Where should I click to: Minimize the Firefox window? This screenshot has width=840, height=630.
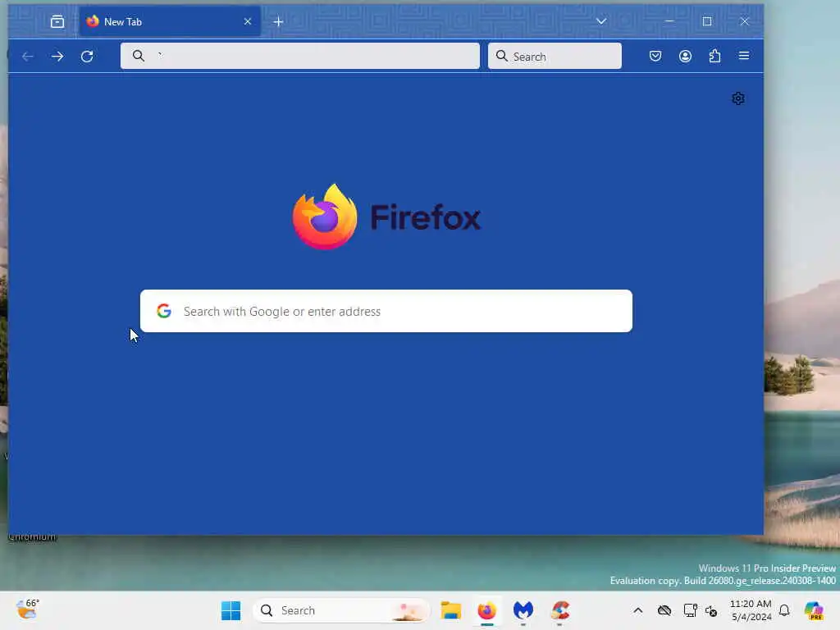tap(669, 21)
